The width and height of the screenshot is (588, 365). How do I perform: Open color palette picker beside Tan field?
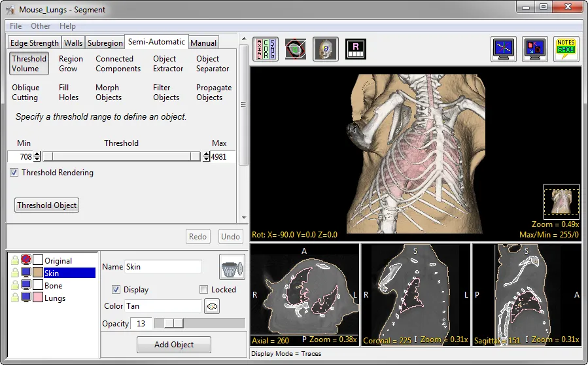[x=212, y=305]
